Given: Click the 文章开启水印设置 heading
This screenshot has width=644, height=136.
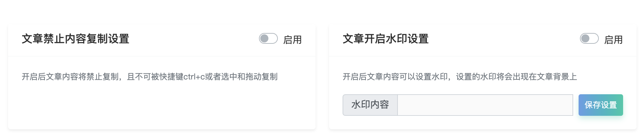Looking at the screenshot, I should pos(385,39).
